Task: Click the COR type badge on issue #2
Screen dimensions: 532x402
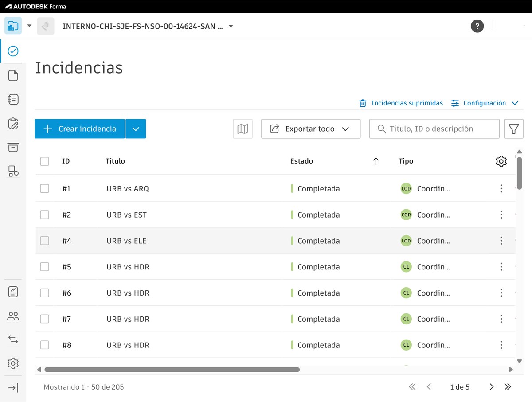Action: [x=406, y=215]
